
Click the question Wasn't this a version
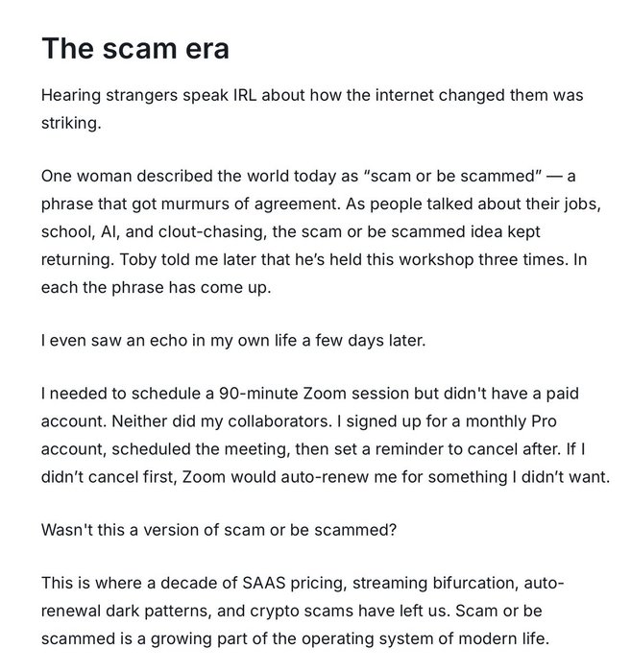(x=219, y=531)
